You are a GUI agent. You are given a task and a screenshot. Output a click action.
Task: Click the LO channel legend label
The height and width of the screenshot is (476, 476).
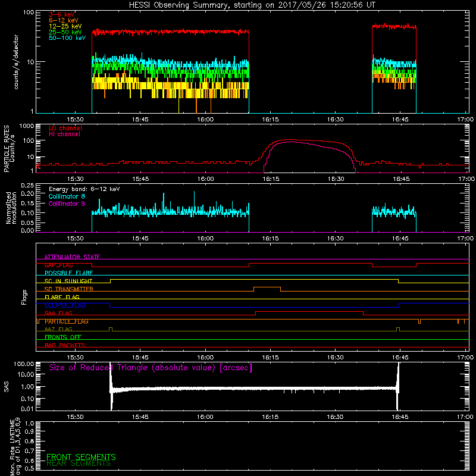tap(65, 128)
